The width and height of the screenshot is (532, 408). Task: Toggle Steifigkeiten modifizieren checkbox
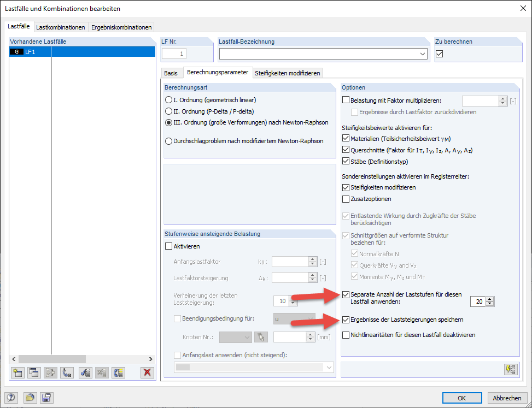tap(346, 187)
